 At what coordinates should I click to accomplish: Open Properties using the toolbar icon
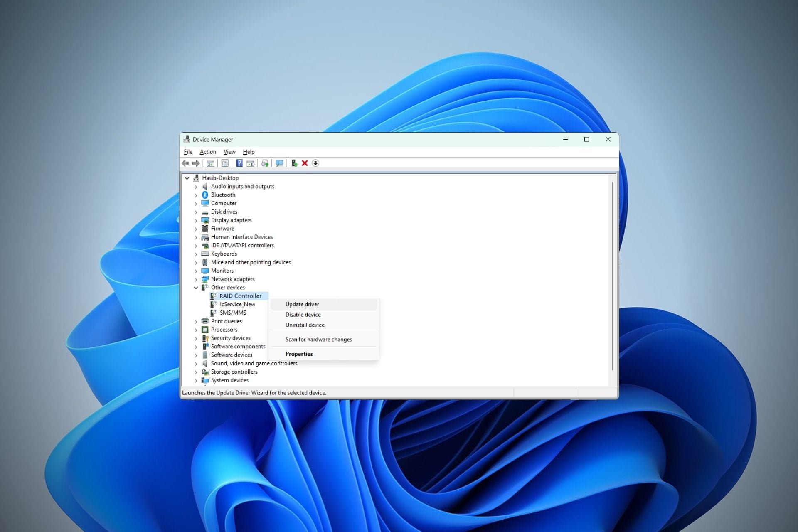[x=225, y=163]
